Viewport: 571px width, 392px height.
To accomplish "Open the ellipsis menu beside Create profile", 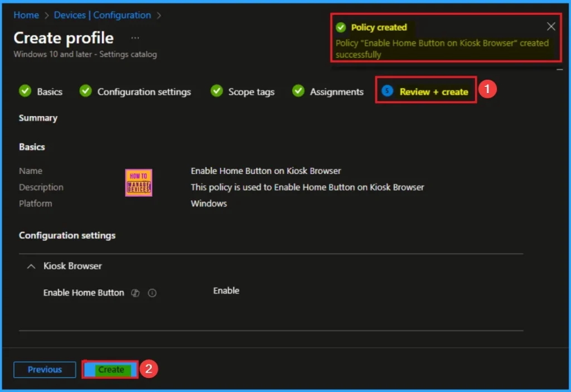I will 135,38.
